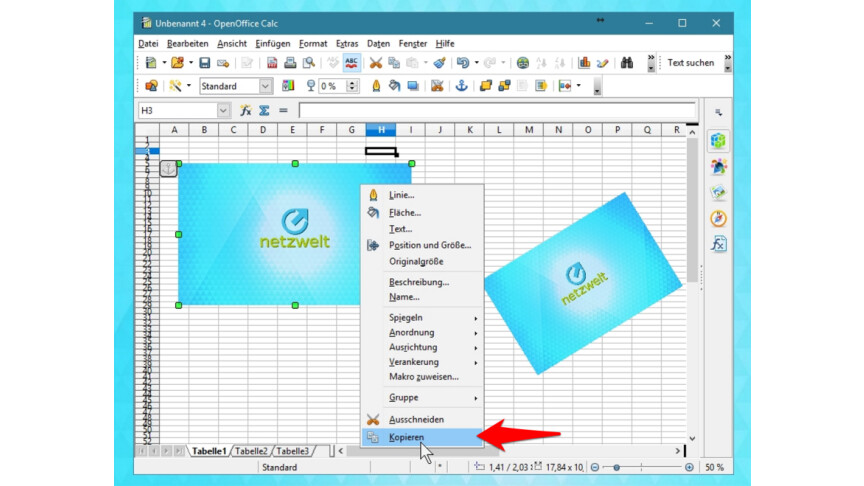Click the zoom in plus button
864x486 pixels.
click(x=689, y=467)
